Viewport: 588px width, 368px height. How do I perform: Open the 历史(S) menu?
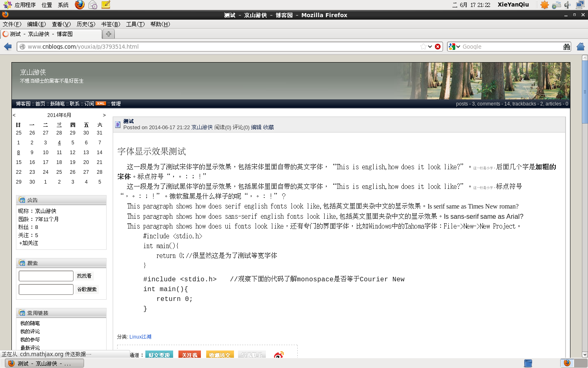click(86, 24)
